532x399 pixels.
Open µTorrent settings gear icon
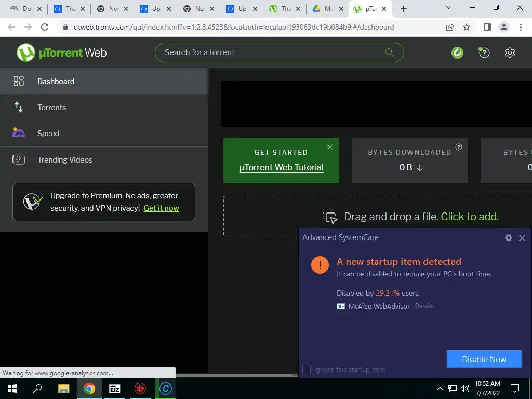point(510,52)
